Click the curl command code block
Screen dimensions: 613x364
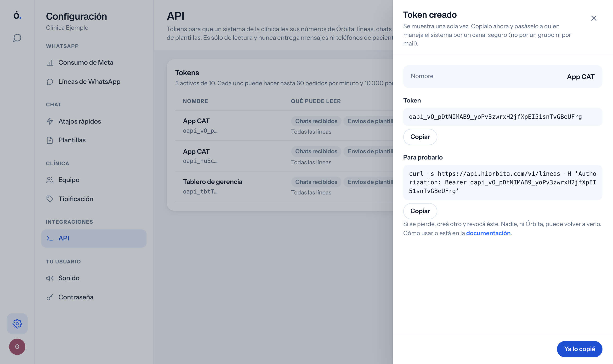(x=503, y=182)
